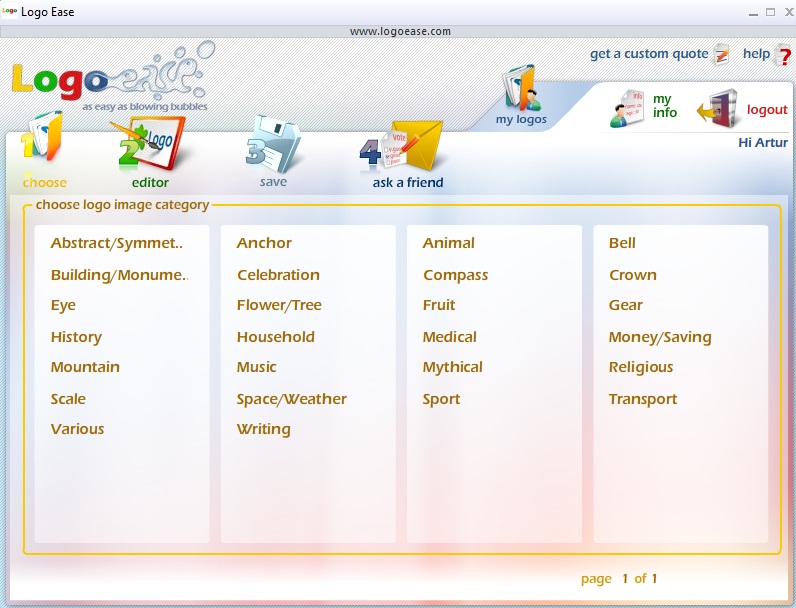Click the my info person icon
Viewport: 796px width, 608px height.
pos(627,108)
